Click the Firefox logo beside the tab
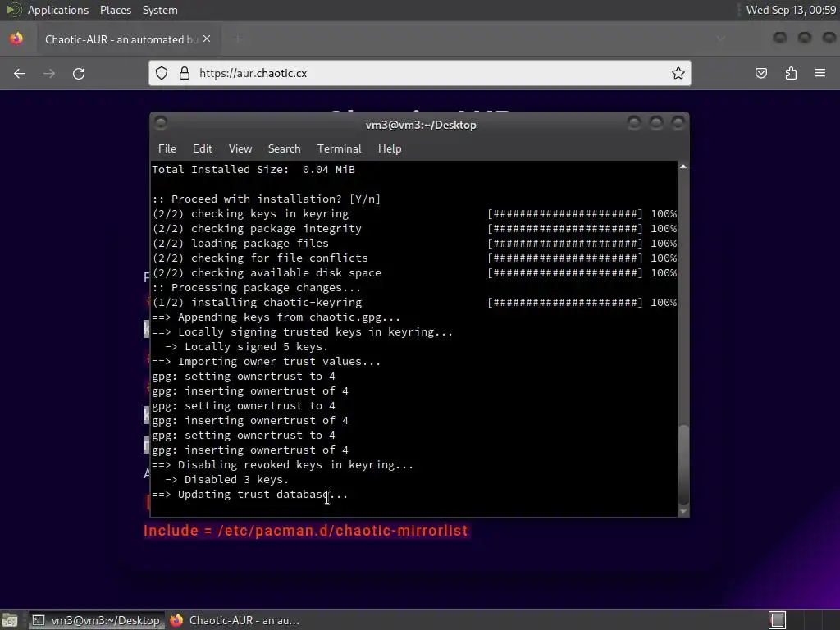 (x=16, y=39)
